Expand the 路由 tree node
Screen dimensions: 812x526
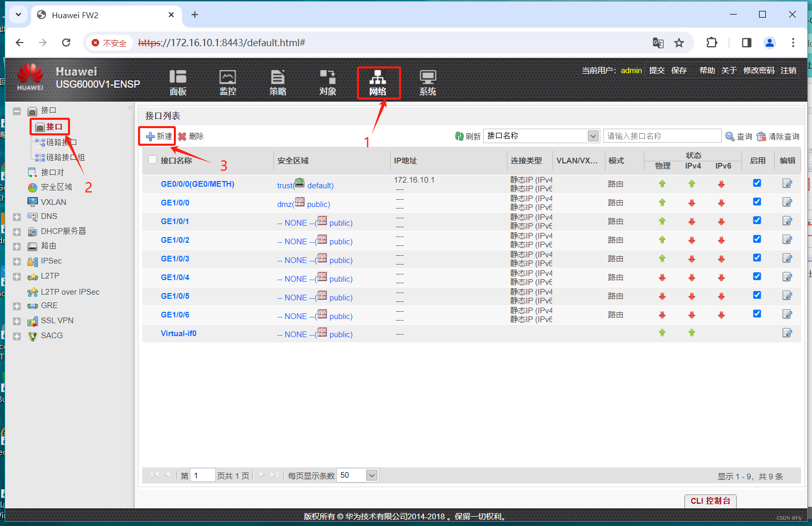pos(17,246)
